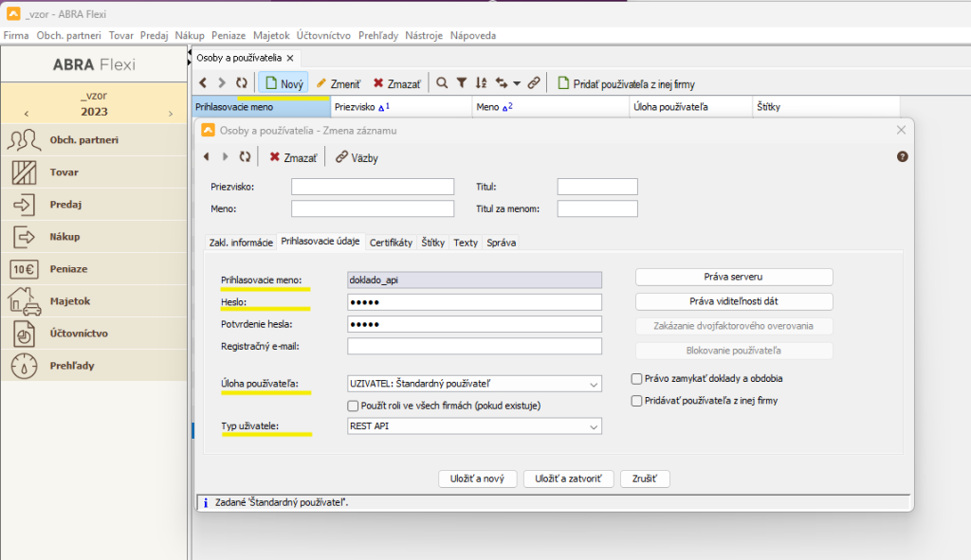Switch to Zakl. informácie tab
The height and width of the screenshot is (560, 971).
click(x=241, y=243)
